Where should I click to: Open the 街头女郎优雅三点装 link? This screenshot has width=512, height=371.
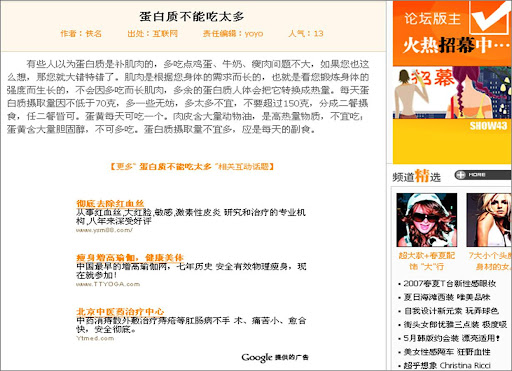click(455, 324)
